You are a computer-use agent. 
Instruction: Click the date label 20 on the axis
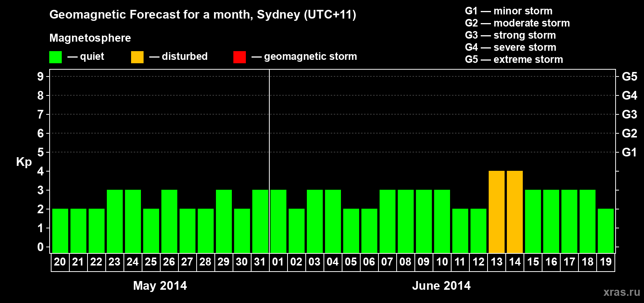point(60,262)
